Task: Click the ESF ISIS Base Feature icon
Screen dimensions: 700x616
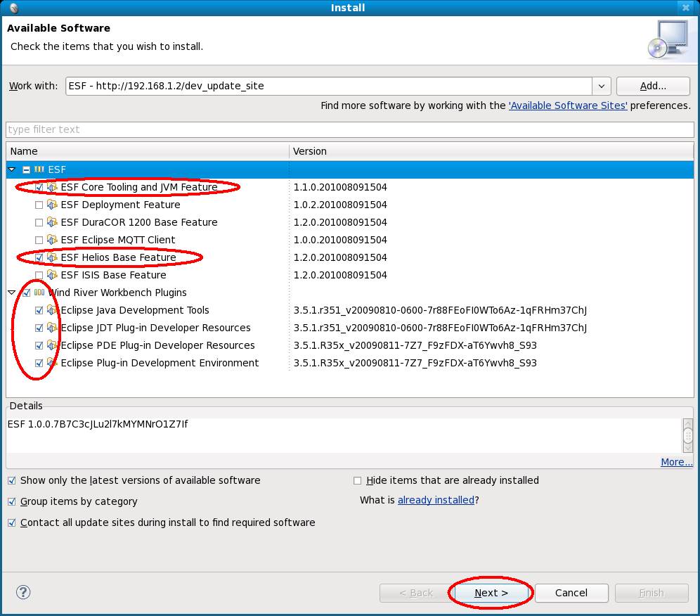Action: [x=52, y=275]
